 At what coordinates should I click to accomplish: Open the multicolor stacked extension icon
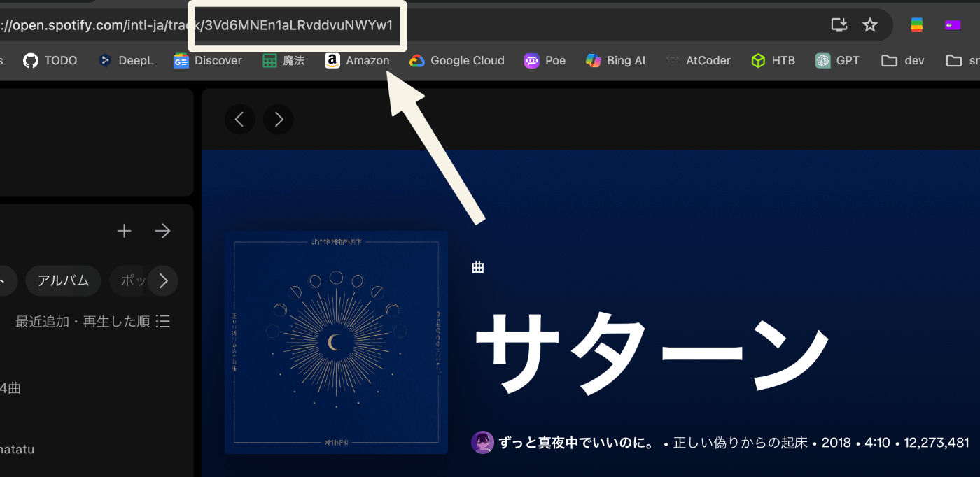click(917, 25)
